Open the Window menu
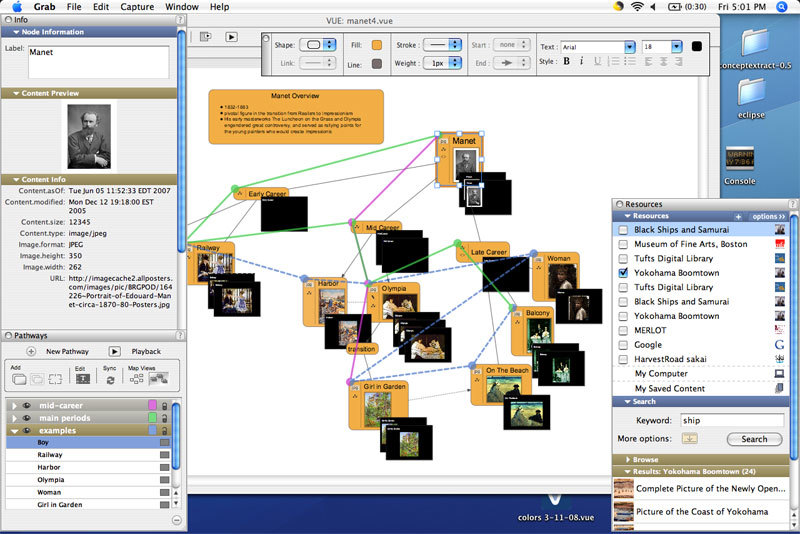800x534 pixels. tap(181, 7)
